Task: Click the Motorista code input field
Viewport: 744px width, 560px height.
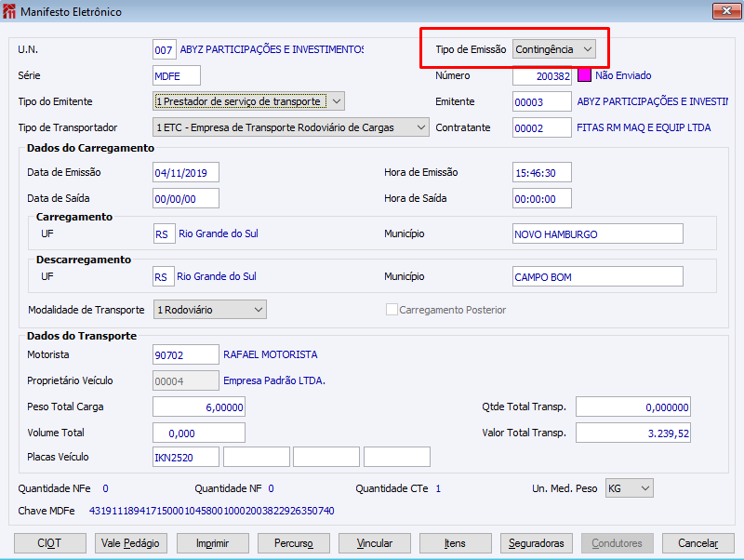Action: tap(185, 354)
